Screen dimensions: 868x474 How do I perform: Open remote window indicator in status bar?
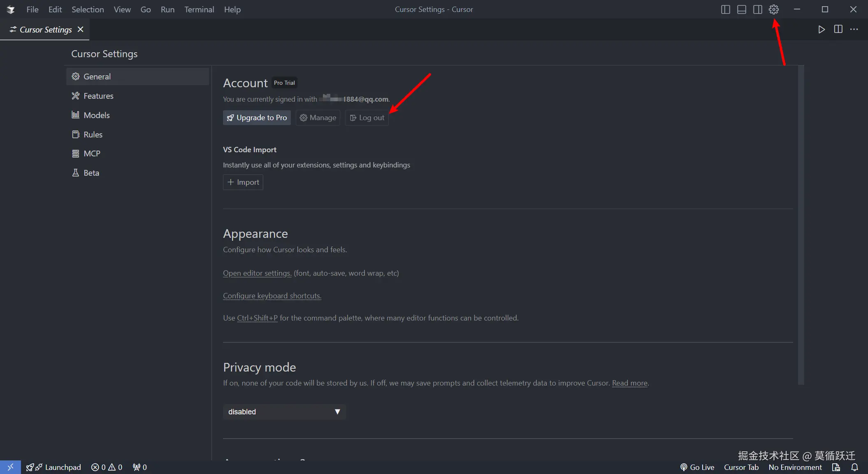coord(10,467)
